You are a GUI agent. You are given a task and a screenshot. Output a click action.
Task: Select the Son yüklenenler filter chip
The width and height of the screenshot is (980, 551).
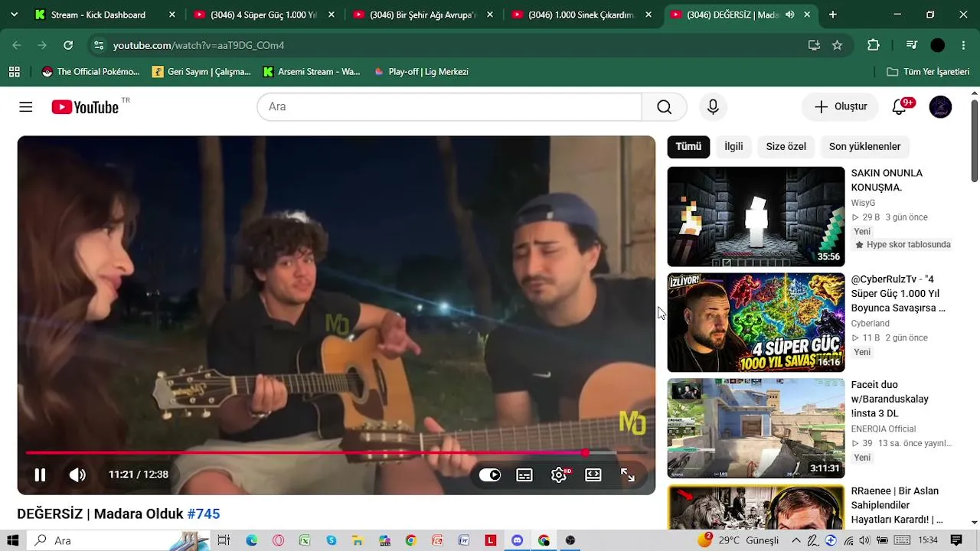point(864,147)
